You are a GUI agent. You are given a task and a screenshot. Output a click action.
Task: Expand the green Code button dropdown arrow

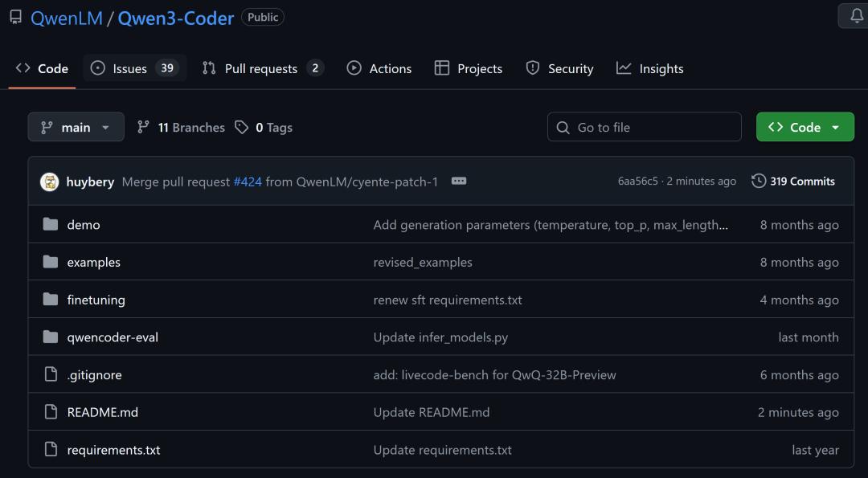pyautogui.click(x=837, y=126)
